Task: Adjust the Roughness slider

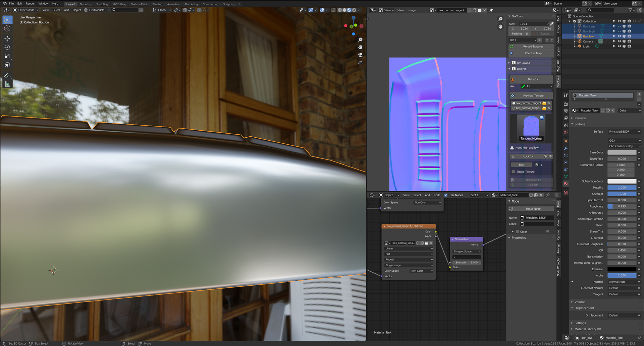Action: click(x=622, y=207)
